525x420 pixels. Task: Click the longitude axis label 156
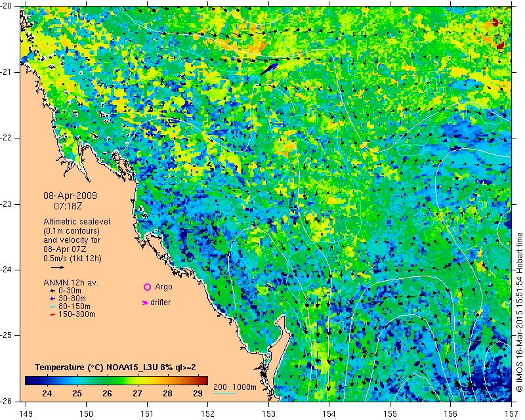point(451,414)
